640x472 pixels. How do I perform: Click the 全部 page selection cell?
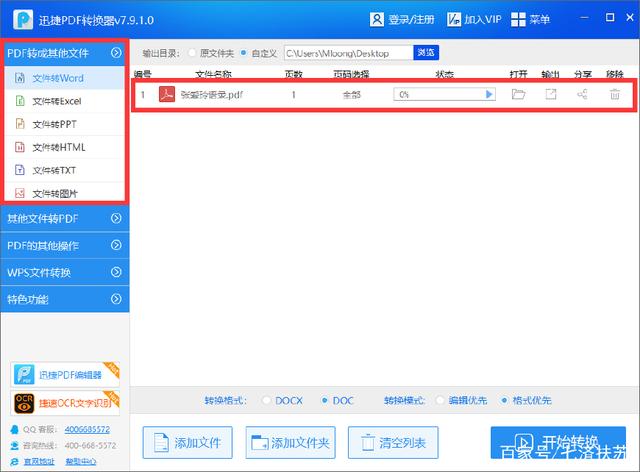(351, 95)
